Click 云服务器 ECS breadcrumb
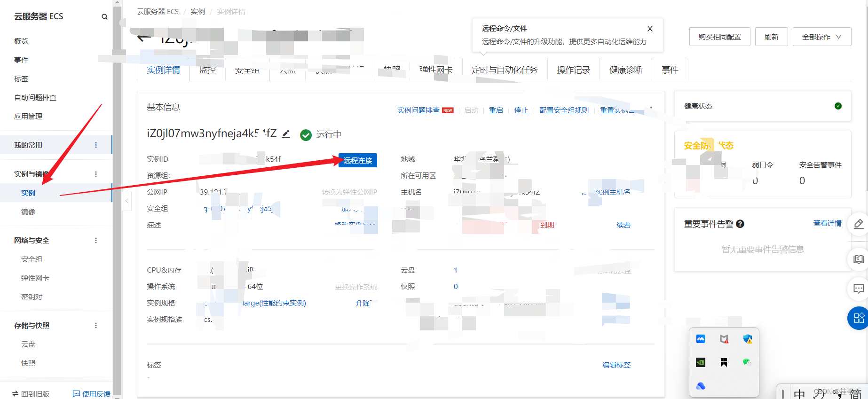 [158, 12]
